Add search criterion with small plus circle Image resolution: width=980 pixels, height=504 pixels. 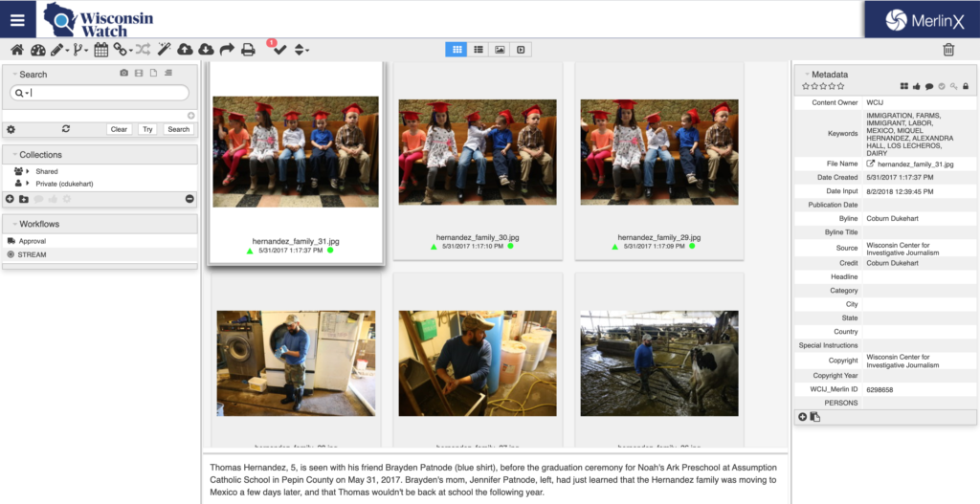pyautogui.click(x=190, y=116)
